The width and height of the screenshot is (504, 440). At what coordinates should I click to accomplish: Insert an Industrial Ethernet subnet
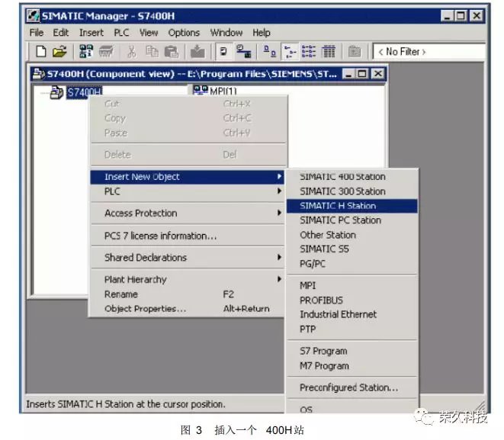click(338, 314)
